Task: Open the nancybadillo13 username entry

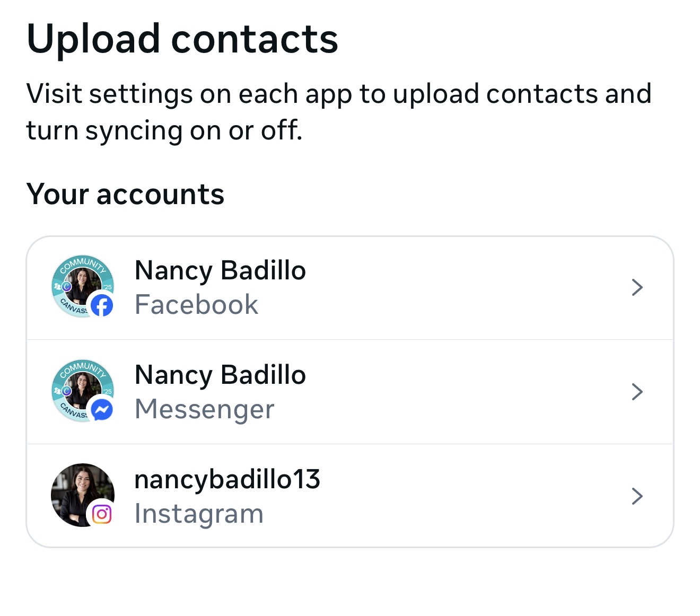Action: point(227,479)
